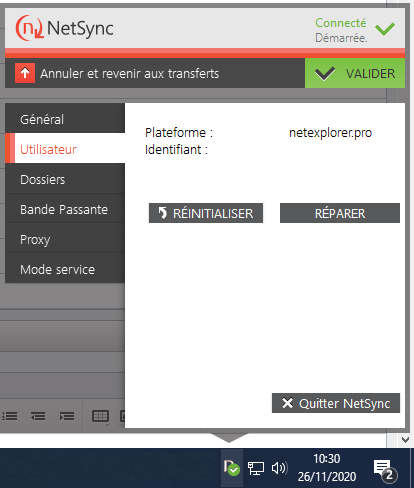Image resolution: width=414 pixels, height=488 pixels.
Task: Open the network icon in system tray
Action: tap(256, 468)
